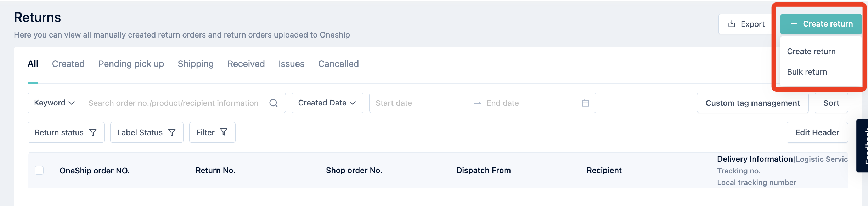This screenshot has width=868, height=206.
Task: Click the Filter funnel icon
Action: [x=224, y=132]
